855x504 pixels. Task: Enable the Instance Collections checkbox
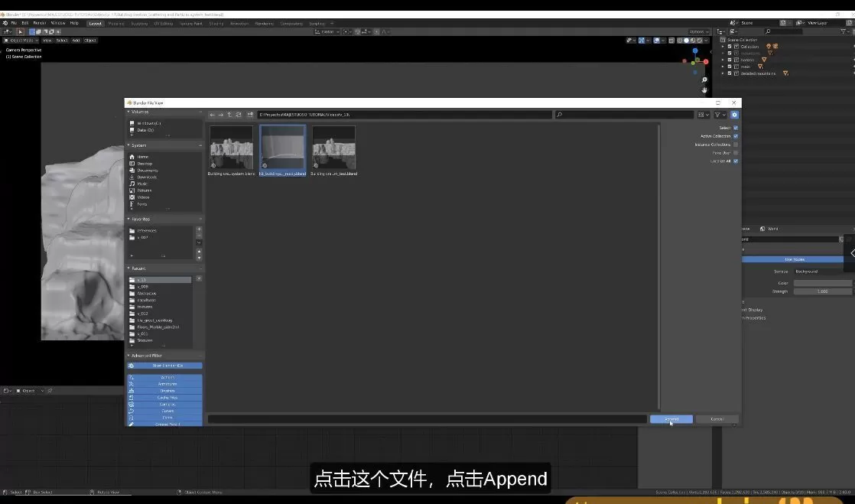coord(735,145)
